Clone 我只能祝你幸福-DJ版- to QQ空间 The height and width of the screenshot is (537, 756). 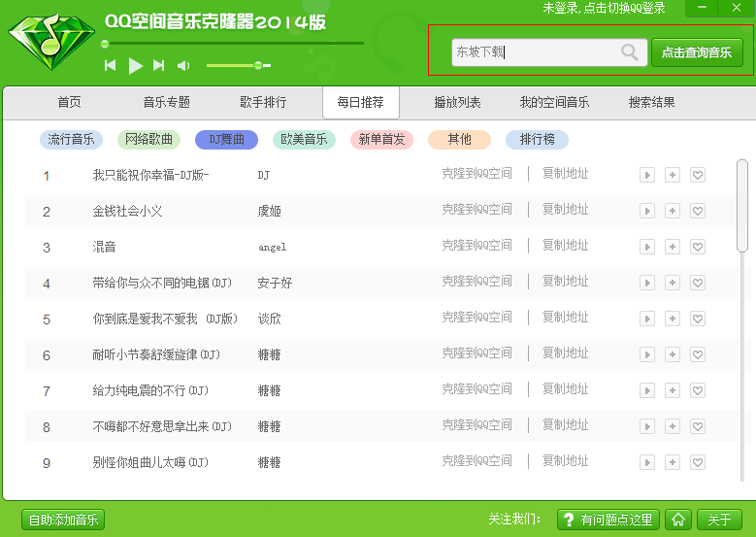pyautogui.click(x=477, y=174)
